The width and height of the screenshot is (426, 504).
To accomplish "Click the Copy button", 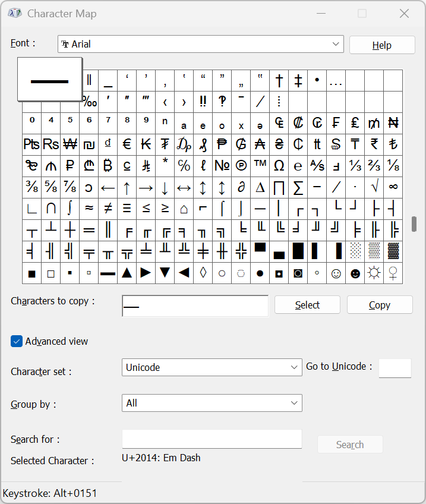I will (380, 305).
